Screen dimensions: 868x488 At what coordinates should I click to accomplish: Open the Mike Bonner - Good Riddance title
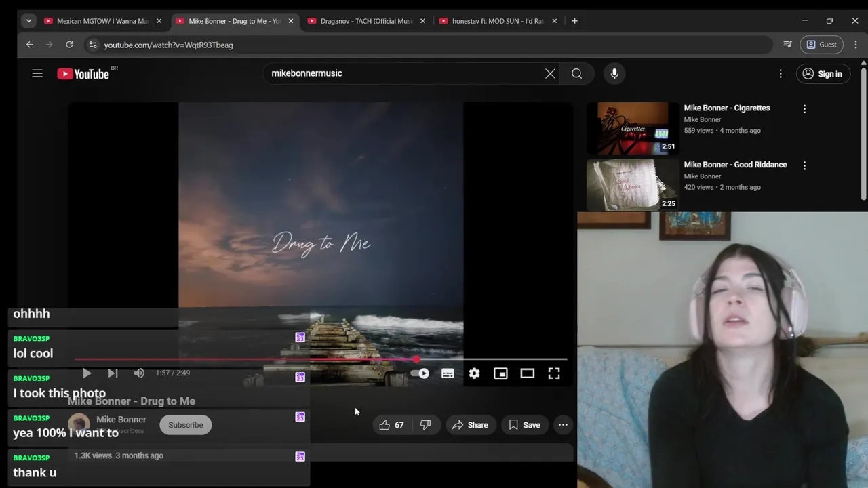(735, 165)
